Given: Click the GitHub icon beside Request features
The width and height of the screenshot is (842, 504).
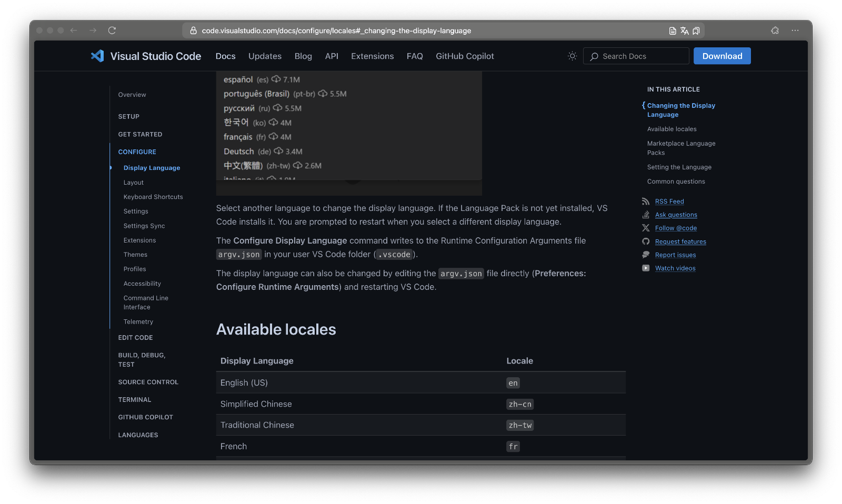Looking at the screenshot, I should pos(646,241).
